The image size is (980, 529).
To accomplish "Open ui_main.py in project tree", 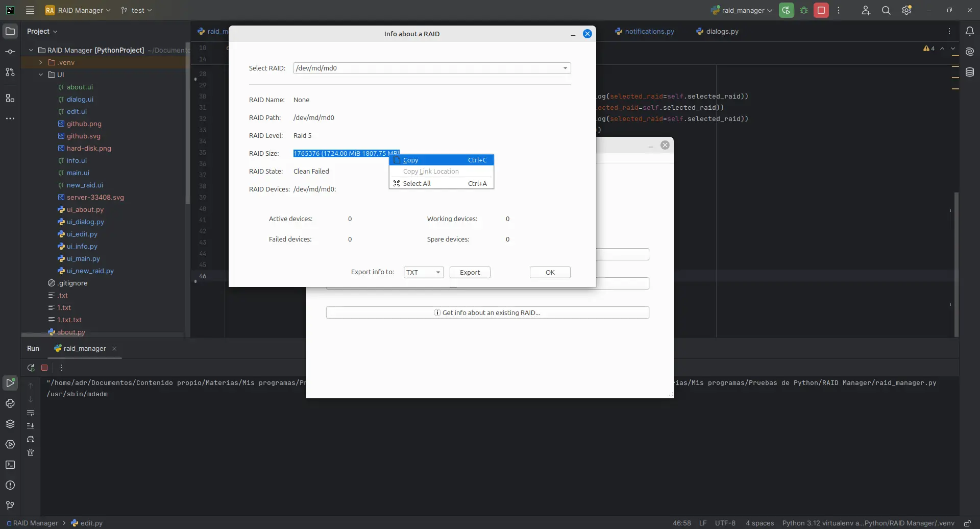I will coord(83,258).
